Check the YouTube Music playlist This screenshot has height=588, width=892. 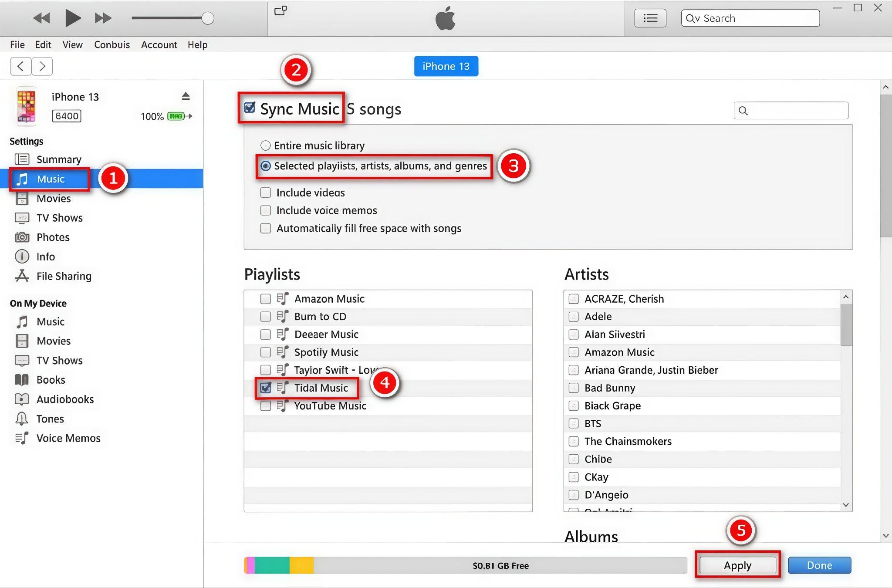click(265, 406)
